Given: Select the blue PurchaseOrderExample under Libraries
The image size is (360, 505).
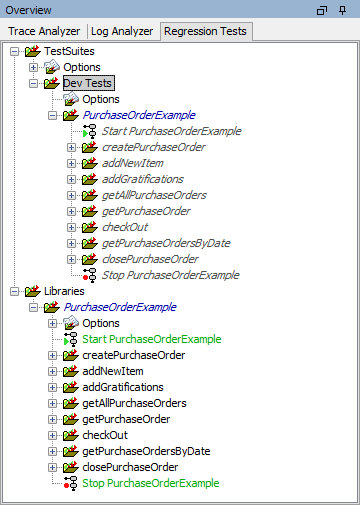Looking at the screenshot, I should 120,307.
